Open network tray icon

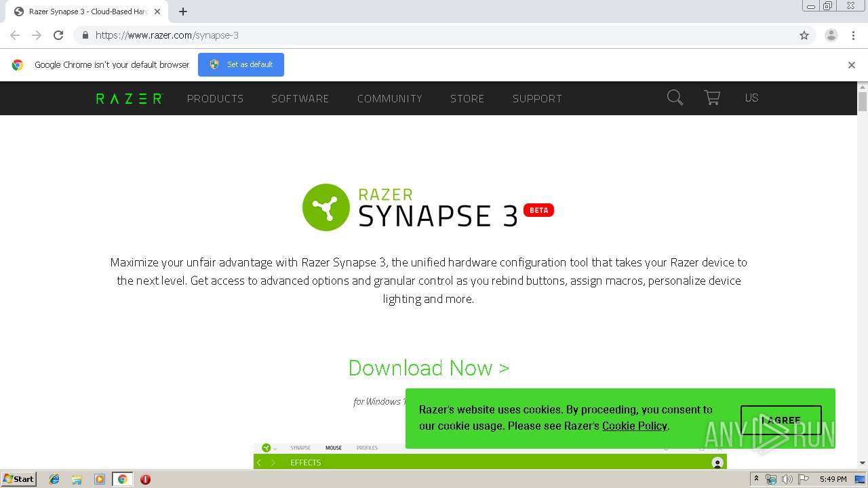click(771, 479)
